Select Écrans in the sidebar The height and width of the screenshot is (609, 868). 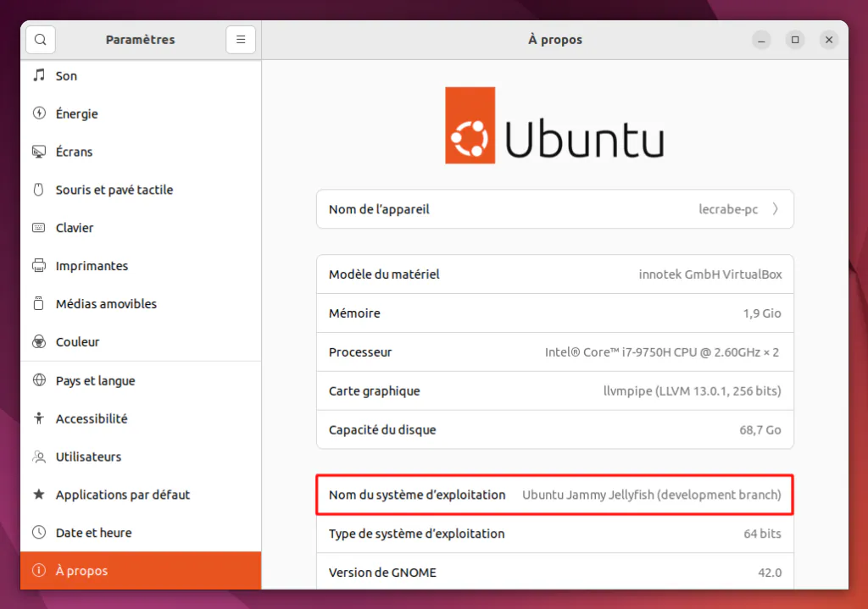141,152
